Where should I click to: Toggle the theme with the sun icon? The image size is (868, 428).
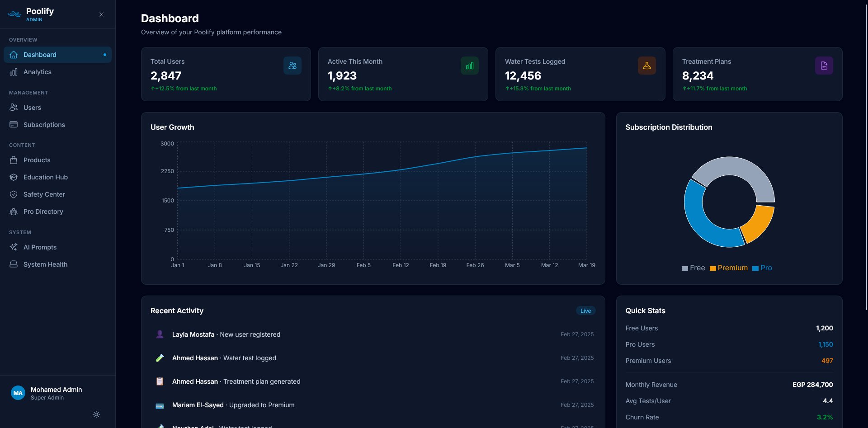(96, 414)
